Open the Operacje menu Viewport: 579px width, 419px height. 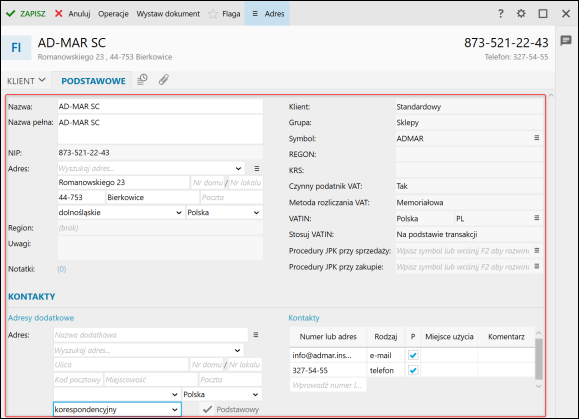113,14
